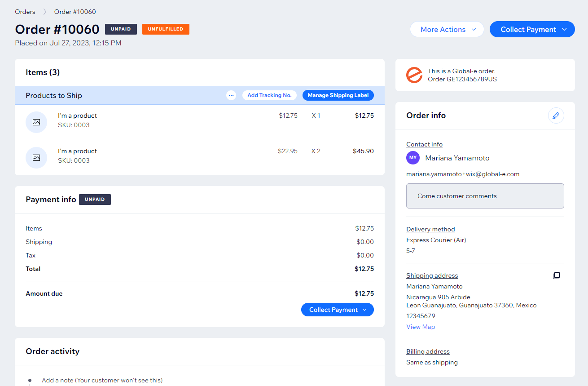Click the MY customer avatar
This screenshot has height=386, width=588.
[x=413, y=158]
